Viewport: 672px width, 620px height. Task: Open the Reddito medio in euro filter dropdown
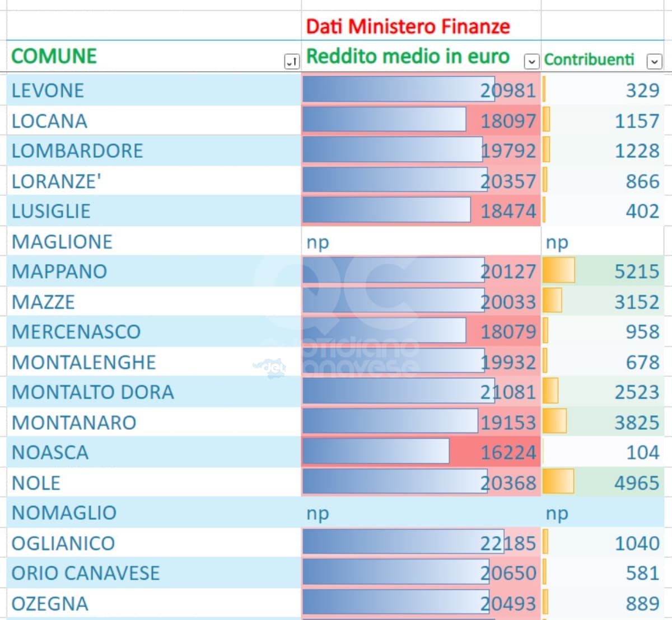pyautogui.click(x=531, y=61)
